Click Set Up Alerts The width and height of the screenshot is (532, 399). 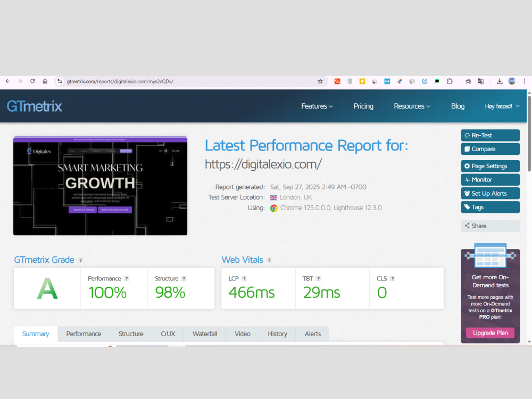491,194
